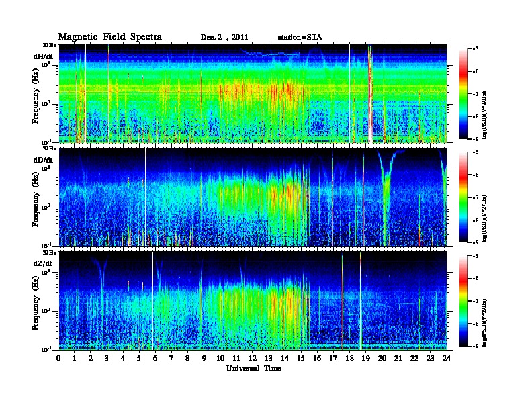Screen dimensions: 532x411
Task: Open the dH/dt spectrogram panel
Action: click(253, 93)
